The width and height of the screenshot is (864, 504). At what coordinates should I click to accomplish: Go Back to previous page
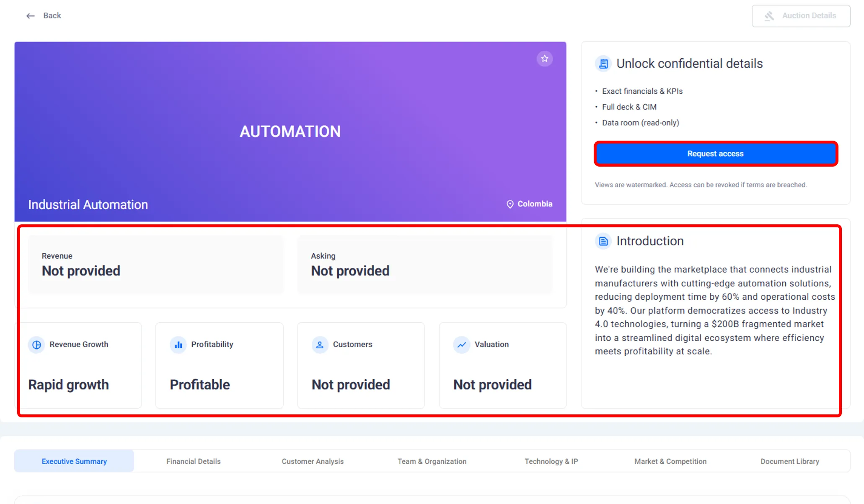[x=52, y=15]
